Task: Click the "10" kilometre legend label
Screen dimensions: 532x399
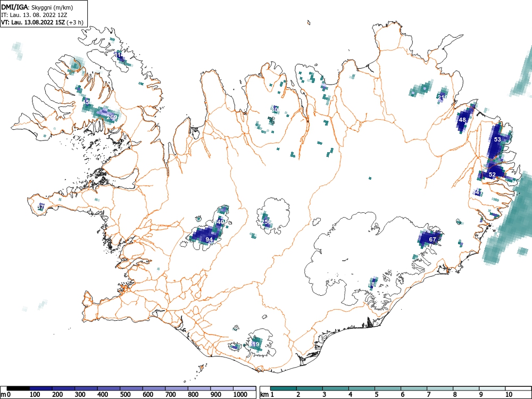Action: click(x=509, y=395)
